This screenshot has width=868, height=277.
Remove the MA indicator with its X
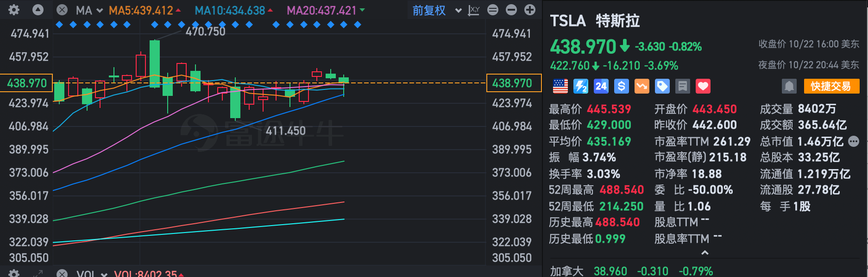tap(62, 10)
